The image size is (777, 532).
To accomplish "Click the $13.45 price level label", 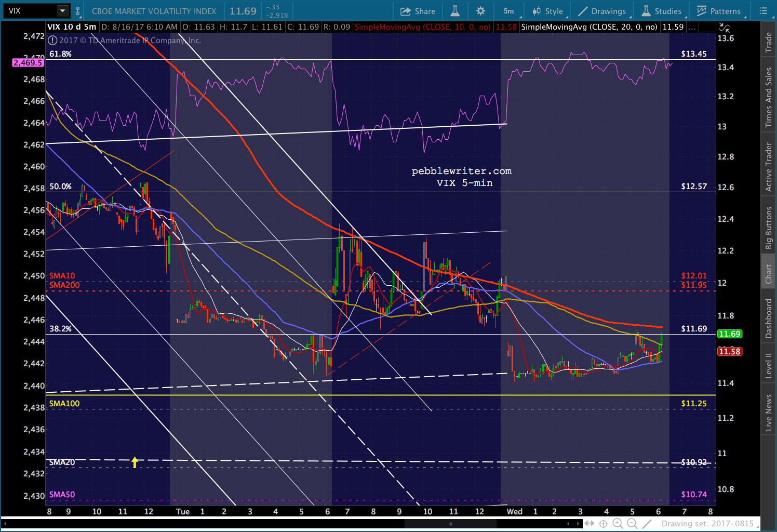I will coord(694,54).
